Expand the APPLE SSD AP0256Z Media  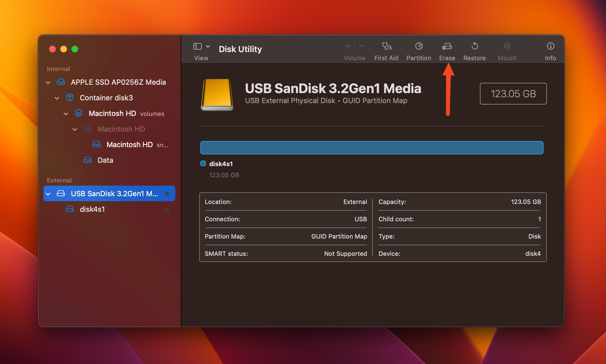pos(49,82)
